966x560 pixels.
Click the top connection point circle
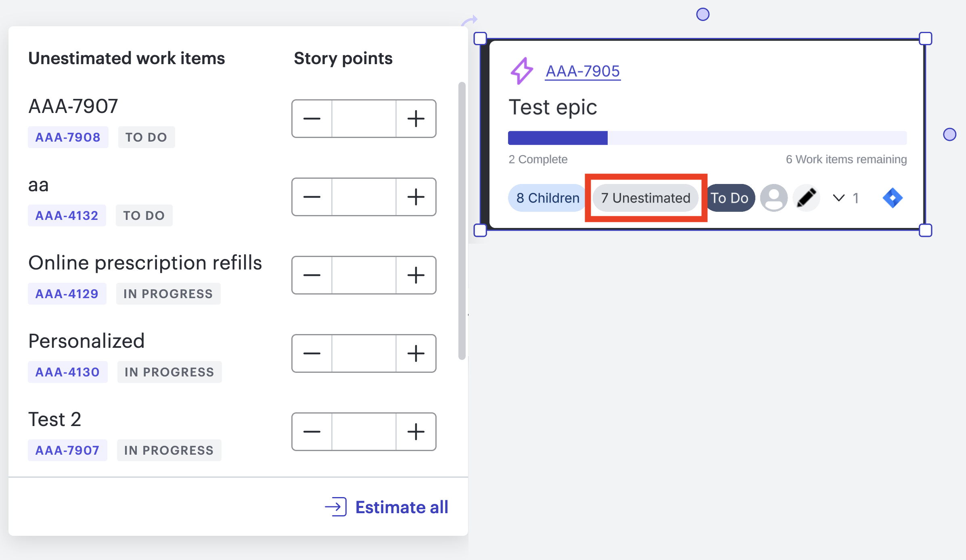(x=703, y=15)
